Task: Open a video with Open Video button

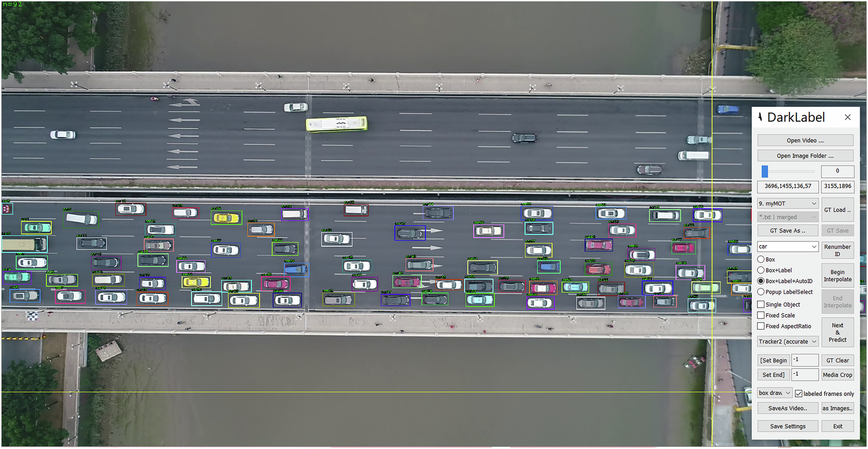Action: [805, 140]
